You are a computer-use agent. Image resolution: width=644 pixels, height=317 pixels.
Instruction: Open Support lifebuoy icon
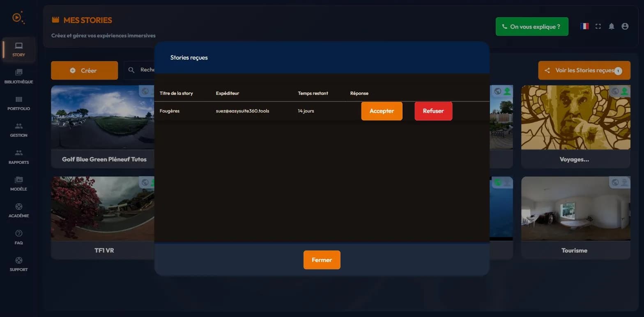pos(18,260)
